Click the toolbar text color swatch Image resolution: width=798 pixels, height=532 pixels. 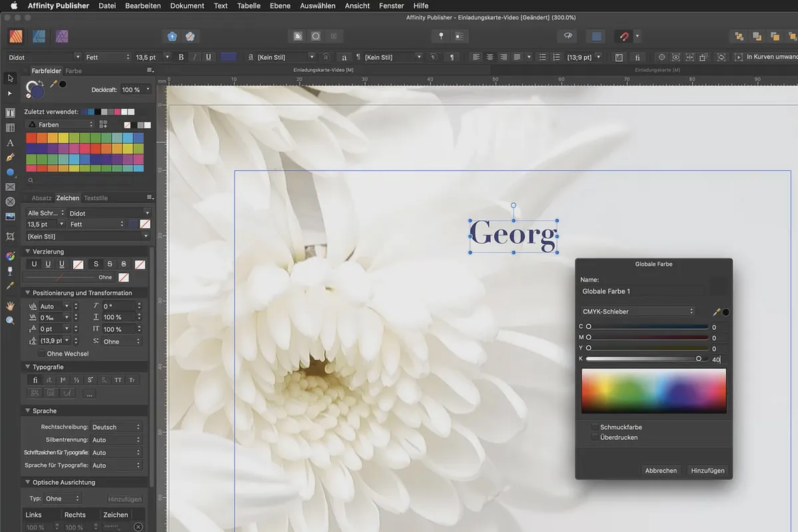(x=228, y=57)
